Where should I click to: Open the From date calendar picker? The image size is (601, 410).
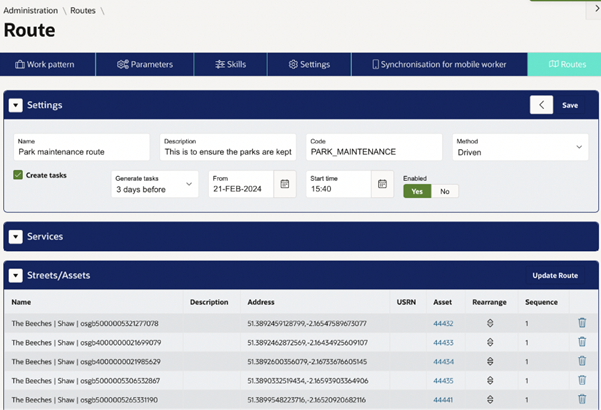(285, 184)
